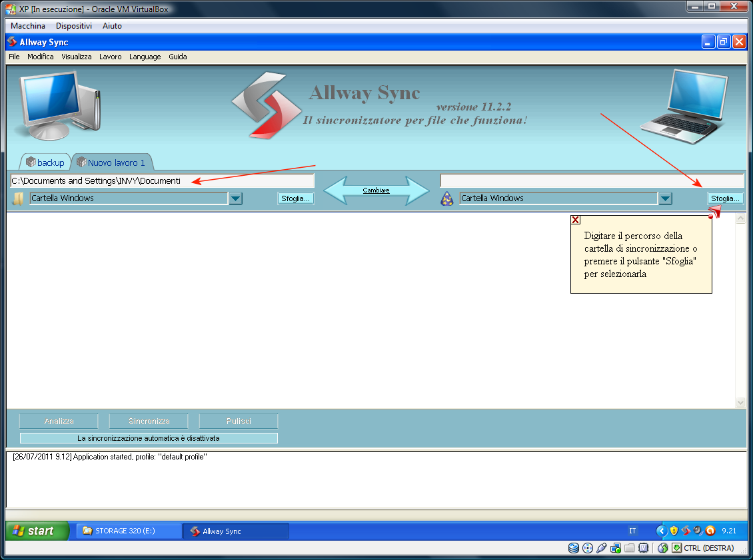Viewport: 753px width, 560px height.
Task: Click the Allway Sync title bar icon
Action: pyautogui.click(x=12, y=42)
